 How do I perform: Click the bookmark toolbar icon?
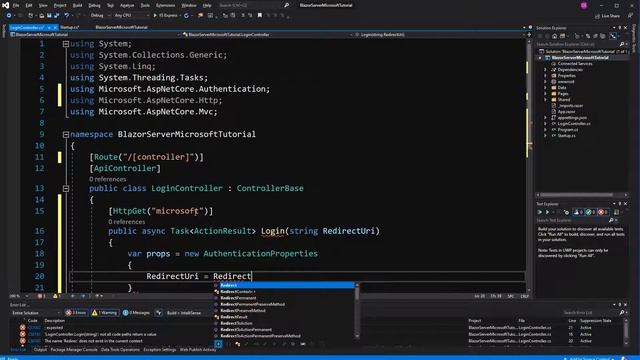tap(260, 16)
